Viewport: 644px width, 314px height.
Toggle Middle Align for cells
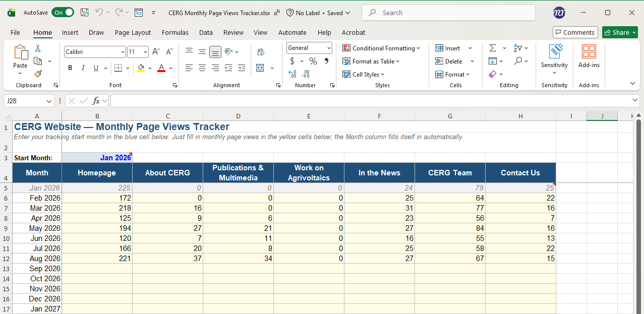tap(202, 51)
